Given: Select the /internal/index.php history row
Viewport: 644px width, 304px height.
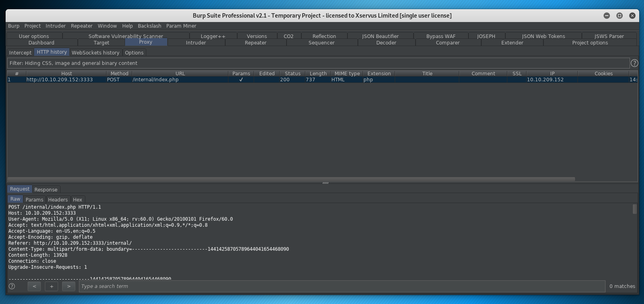Looking at the screenshot, I should [322, 80].
